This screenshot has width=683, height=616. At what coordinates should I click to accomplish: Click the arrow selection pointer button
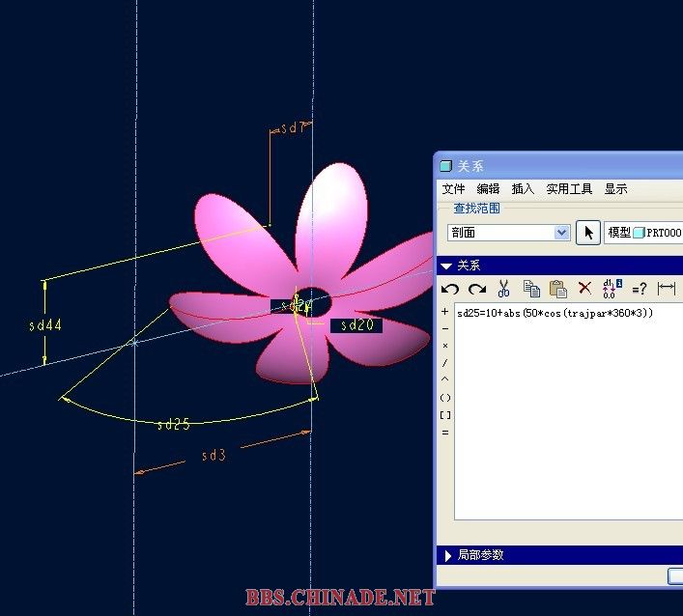(x=587, y=233)
